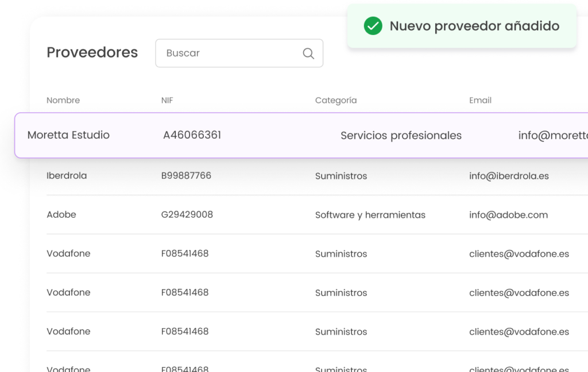Click the Email column header
The width and height of the screenshot is (588, 372).
pyautogui.click(x=480, y=100)
